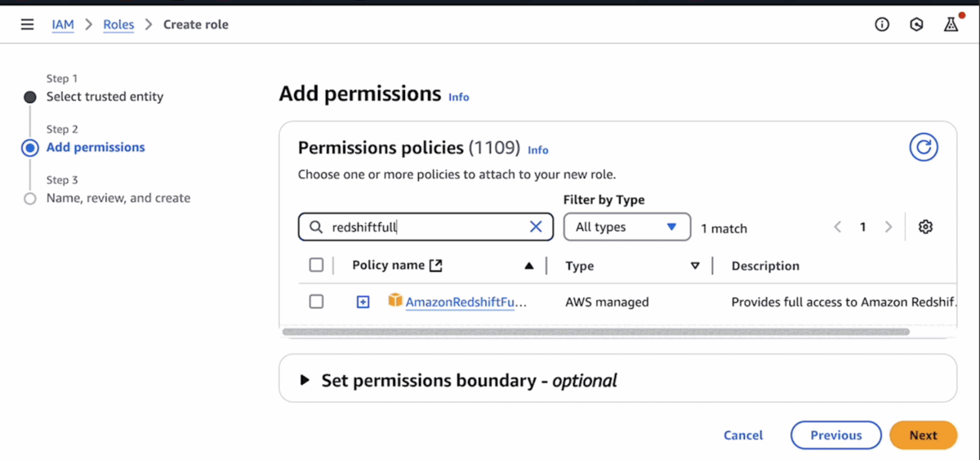
Task: Open the All types filter dropdown
Action: click(626, 227)
